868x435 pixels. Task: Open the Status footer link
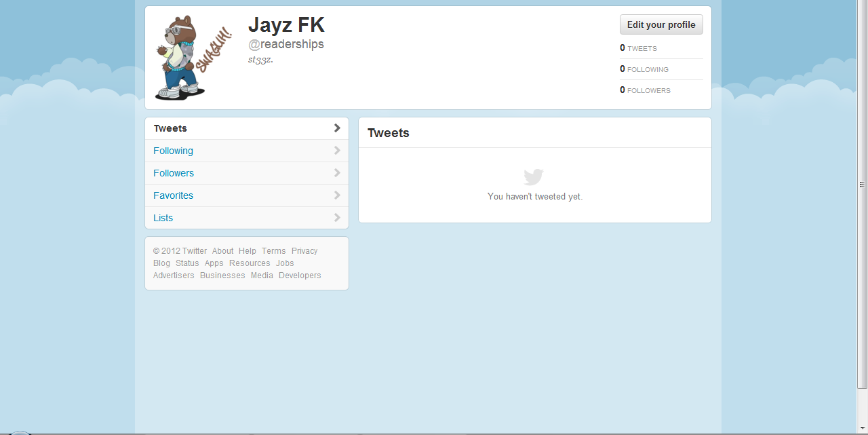[x=187, y=263]
